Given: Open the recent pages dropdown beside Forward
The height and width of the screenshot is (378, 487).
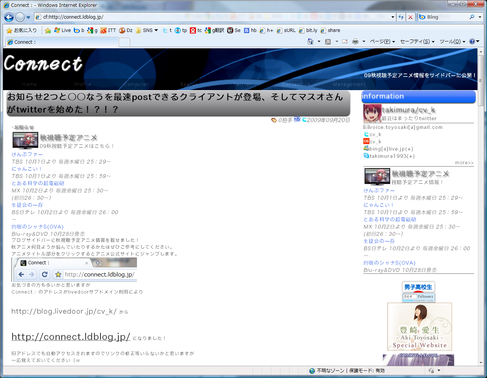Looking at the screenshot, I should point(28,17).
